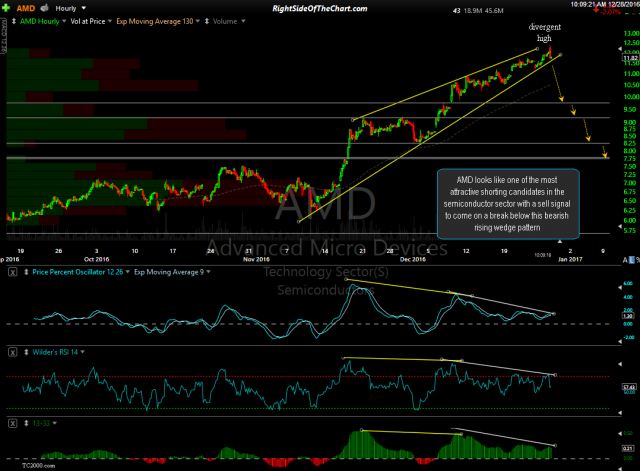The image size is (640, 471).
Task: Expand the AMD Hourly dropdown arrow
Action: 64,21
